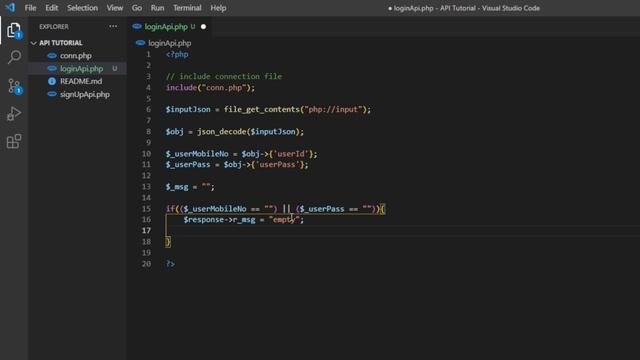
Task: Open the Help menu
Action: click(218, 8)
